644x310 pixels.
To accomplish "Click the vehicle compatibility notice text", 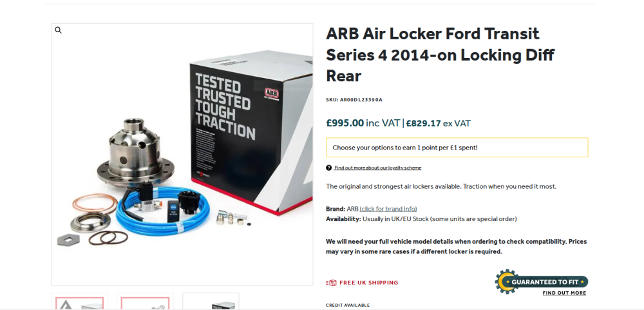I will click(x=456, y=246).
